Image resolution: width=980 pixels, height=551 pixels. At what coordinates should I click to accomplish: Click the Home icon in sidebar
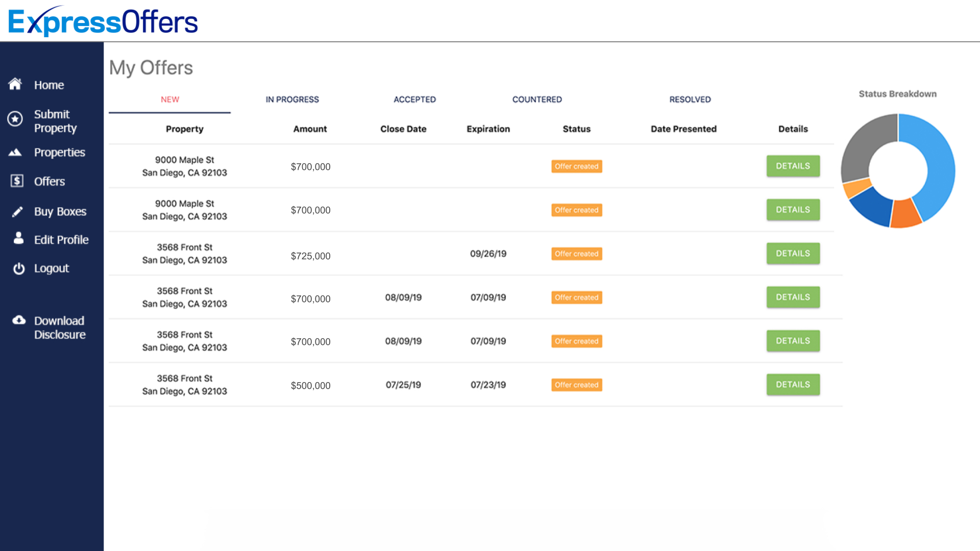point(15,85)
